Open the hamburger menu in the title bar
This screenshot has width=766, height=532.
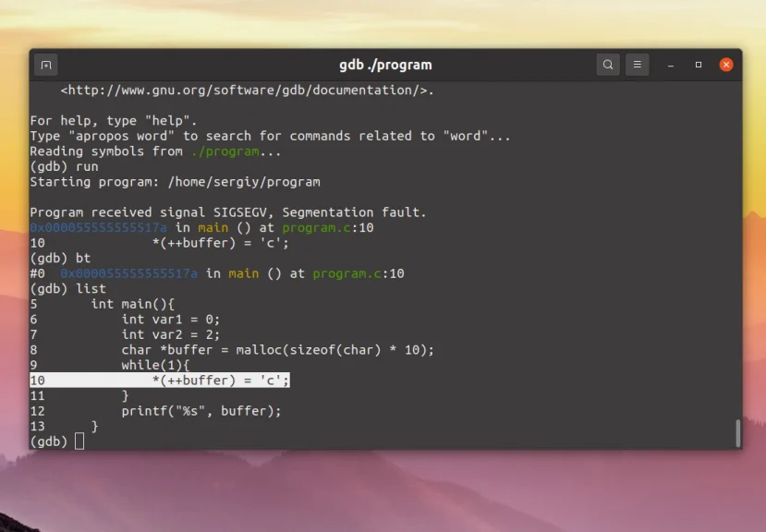pos(637,65)
